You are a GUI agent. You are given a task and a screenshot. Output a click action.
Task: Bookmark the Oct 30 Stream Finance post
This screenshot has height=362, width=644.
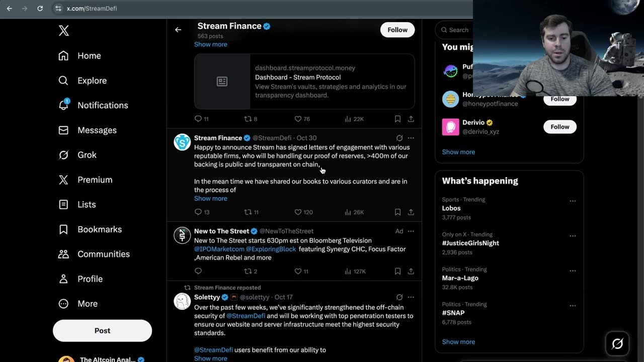coord(397,212)
